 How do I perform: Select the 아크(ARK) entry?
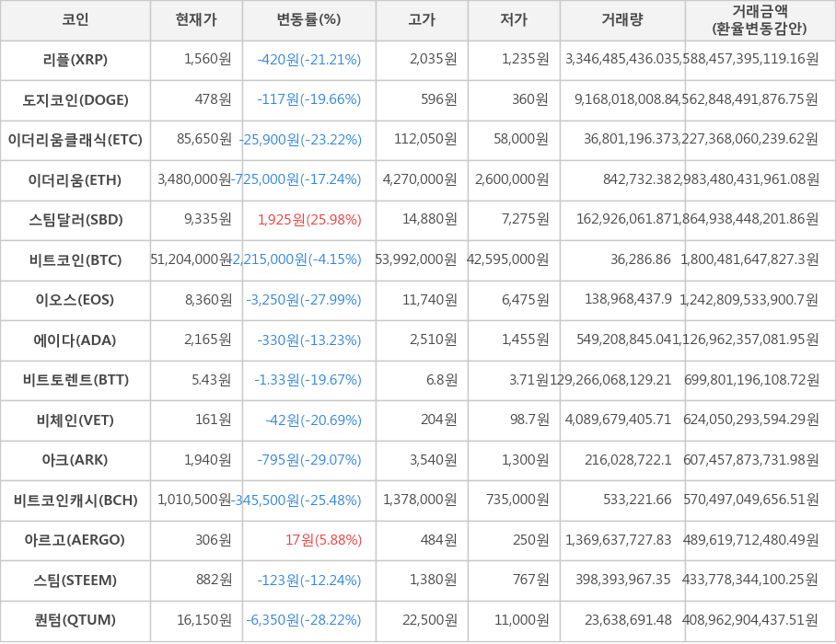coord(75,460)
